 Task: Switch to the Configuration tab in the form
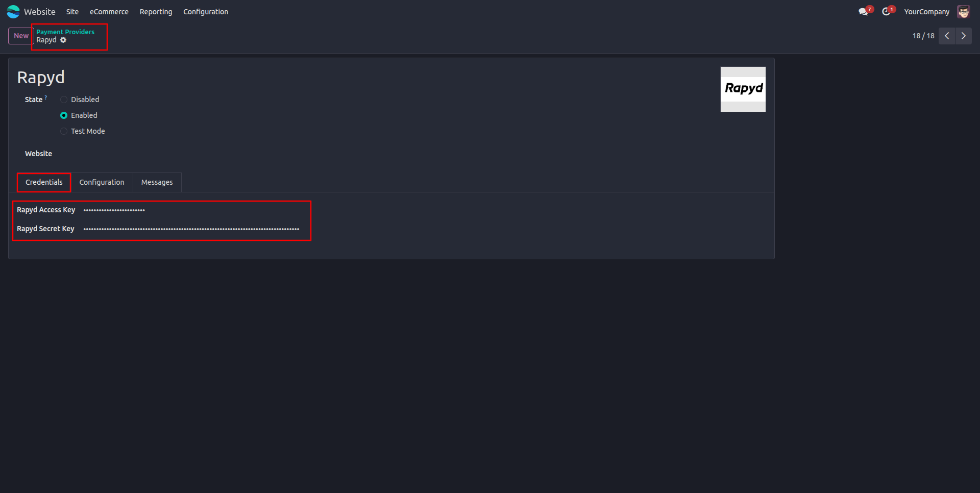click(x=102, y=182)
